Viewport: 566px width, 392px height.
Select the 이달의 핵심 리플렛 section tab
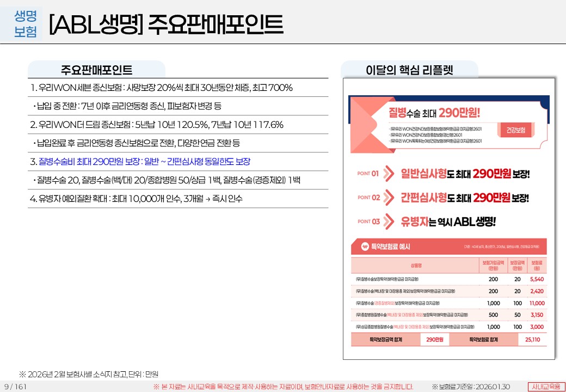tap(409, 70)
